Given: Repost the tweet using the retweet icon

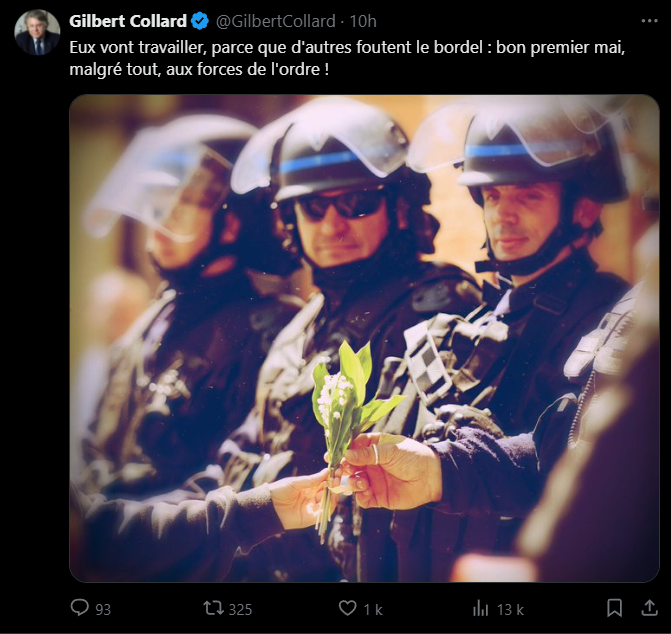Looking at the screenshot, I should point(213,608).
